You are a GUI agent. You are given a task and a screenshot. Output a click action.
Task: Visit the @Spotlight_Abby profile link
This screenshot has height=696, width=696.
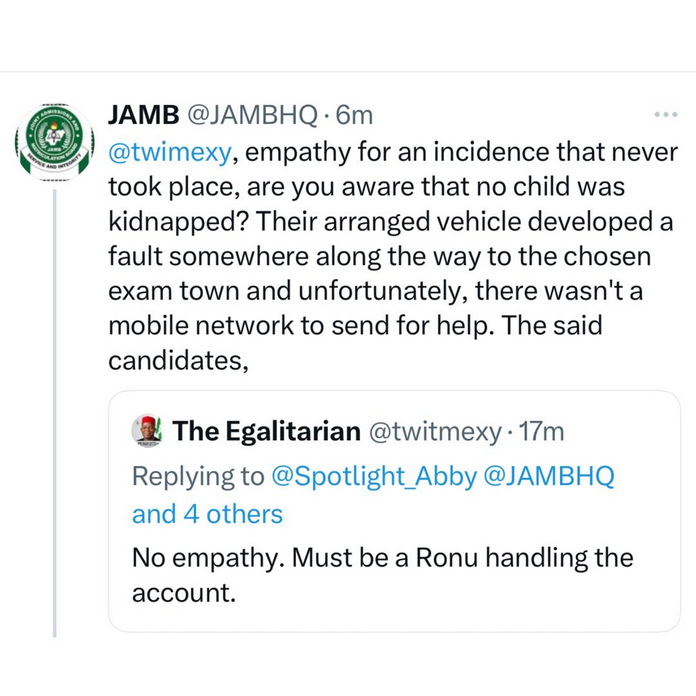click(373, 476)
